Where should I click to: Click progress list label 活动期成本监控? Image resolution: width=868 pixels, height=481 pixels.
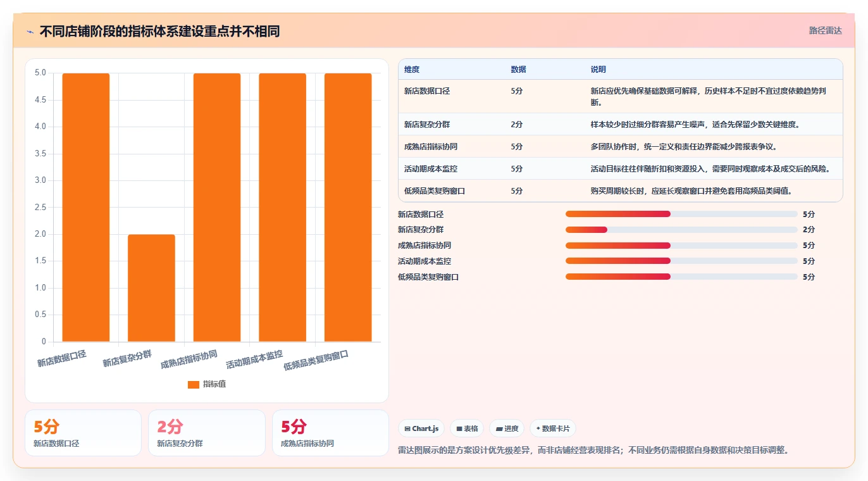pos(425,261)
